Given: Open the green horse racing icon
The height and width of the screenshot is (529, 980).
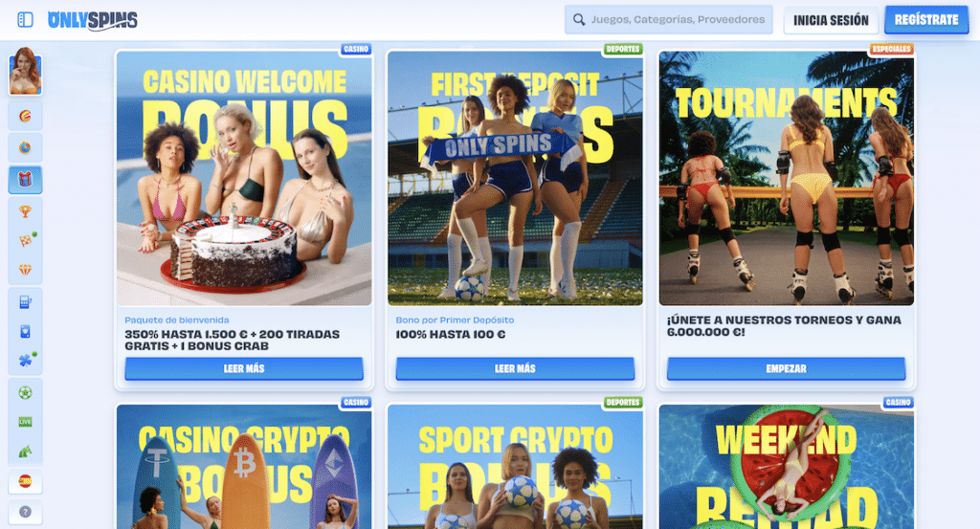Looking at the screenshot, I should (x=25, y=451).
